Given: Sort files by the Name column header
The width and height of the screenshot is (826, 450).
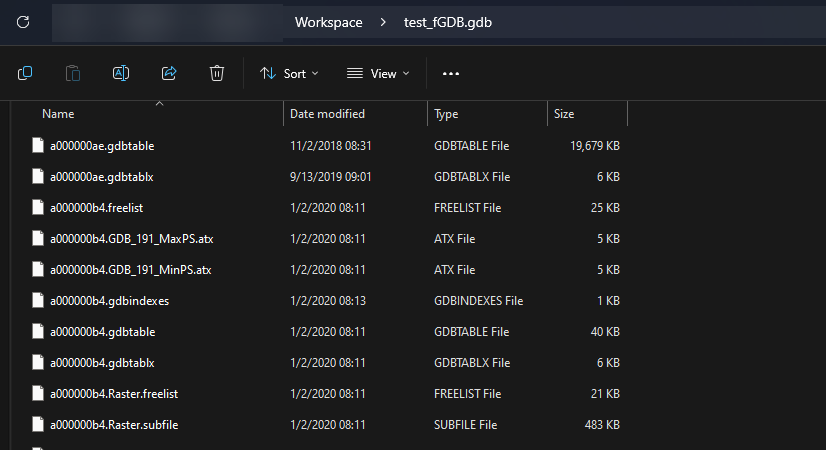Looking at the screenshot, I should (x=58, y=114).
